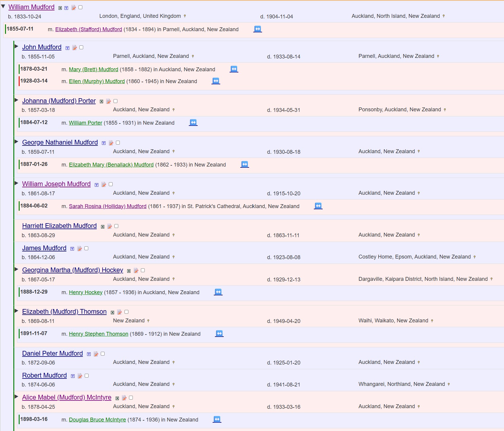
Task: Open Sarah Rosina (Holliday) Mudford's profile link
Action: [108, 206]
